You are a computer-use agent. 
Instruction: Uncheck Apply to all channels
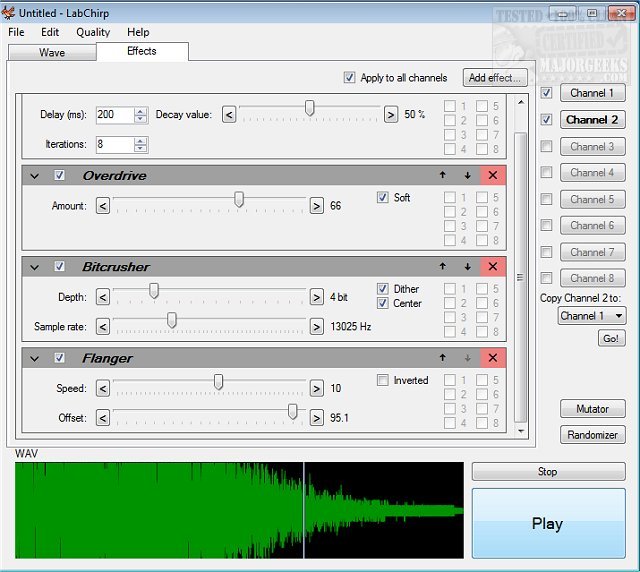pyautogui.click(x=349, y=78)
